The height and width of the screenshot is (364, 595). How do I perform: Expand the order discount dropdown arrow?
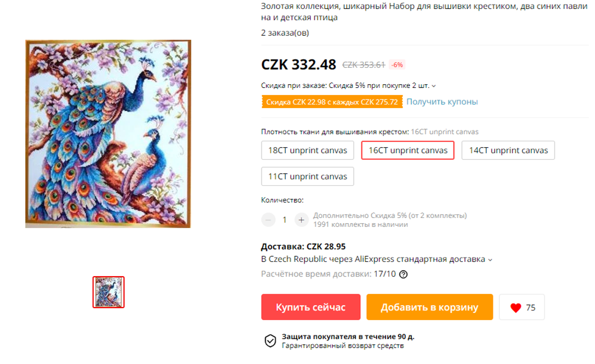[434, 86]
